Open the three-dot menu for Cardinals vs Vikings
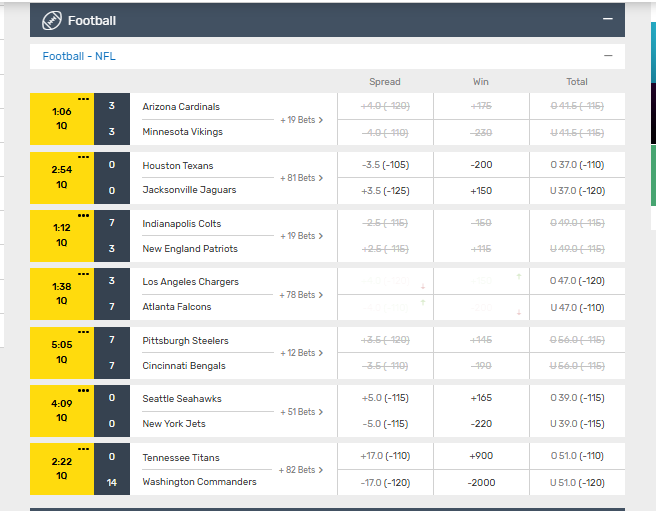Screen dimensions: 656x511 [x=84, y=99]
